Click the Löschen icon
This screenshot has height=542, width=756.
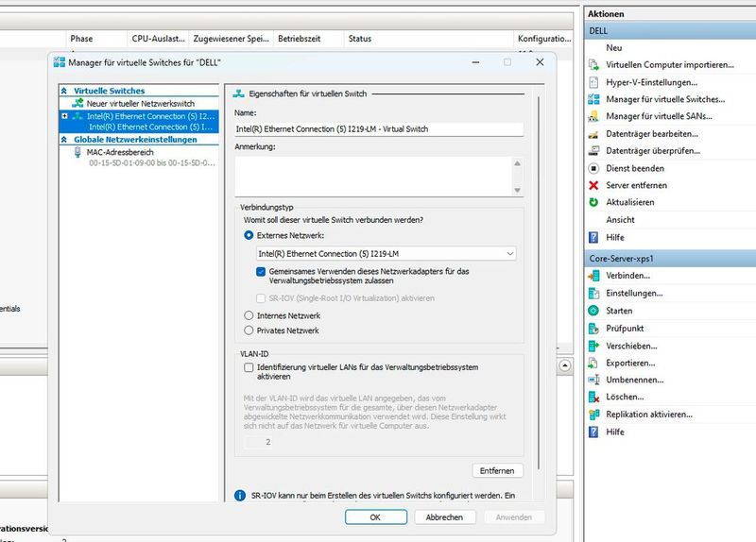point(593,397)
